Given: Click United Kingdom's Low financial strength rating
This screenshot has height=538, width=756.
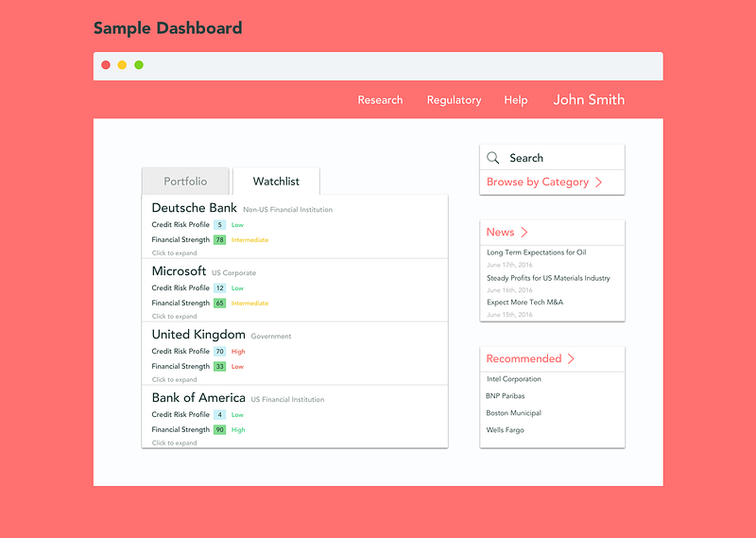Looking at the screenshot, I should coord(237,366).
